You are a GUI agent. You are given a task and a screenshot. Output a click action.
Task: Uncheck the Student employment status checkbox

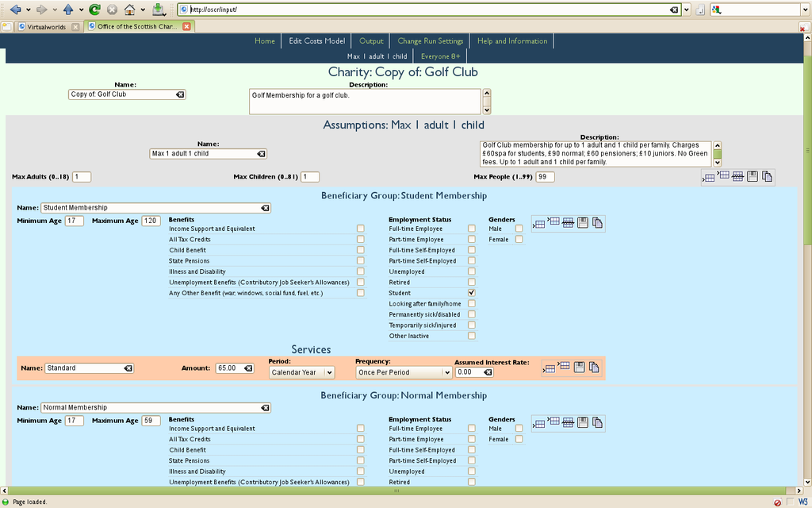pos(471,293)
